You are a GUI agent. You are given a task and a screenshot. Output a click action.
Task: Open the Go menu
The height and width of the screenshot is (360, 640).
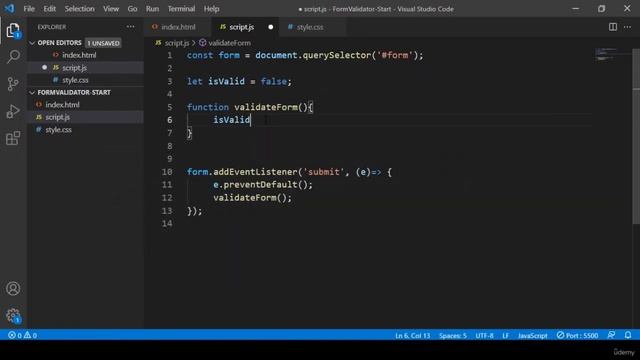pyautogui.click(x=132, y=9)
